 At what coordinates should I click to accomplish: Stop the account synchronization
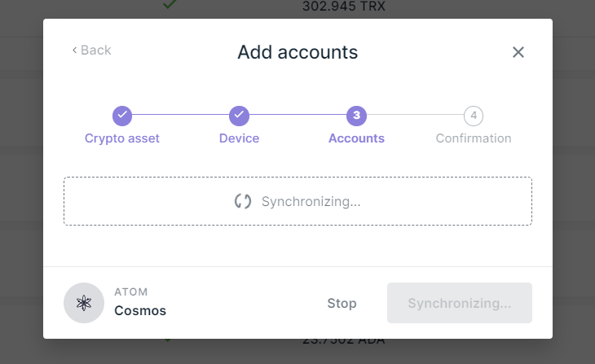(x=342, y=303)
